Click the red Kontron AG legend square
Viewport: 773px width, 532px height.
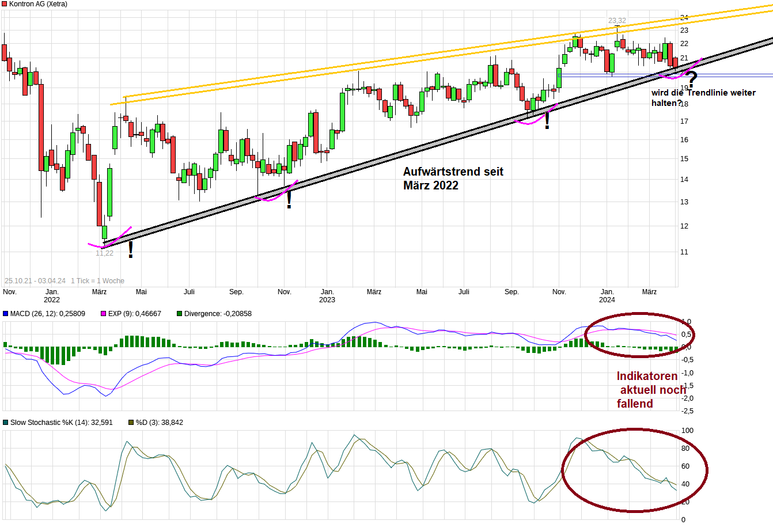click(5, 4)
